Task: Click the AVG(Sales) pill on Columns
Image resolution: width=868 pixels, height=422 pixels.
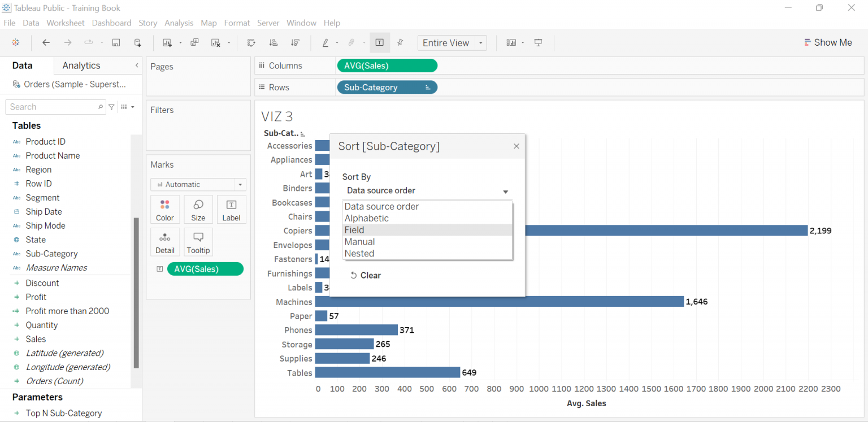Action: click(x=387, y=65)
